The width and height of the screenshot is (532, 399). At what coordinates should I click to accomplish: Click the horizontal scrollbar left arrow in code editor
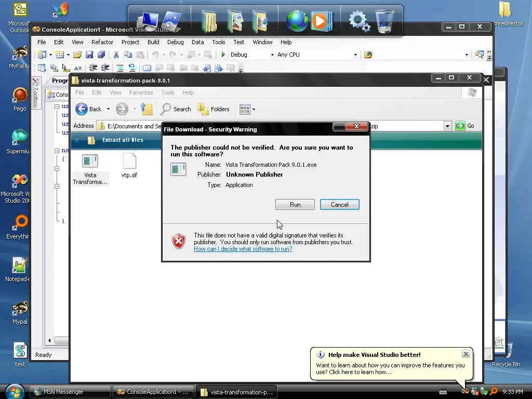[49, 340]
